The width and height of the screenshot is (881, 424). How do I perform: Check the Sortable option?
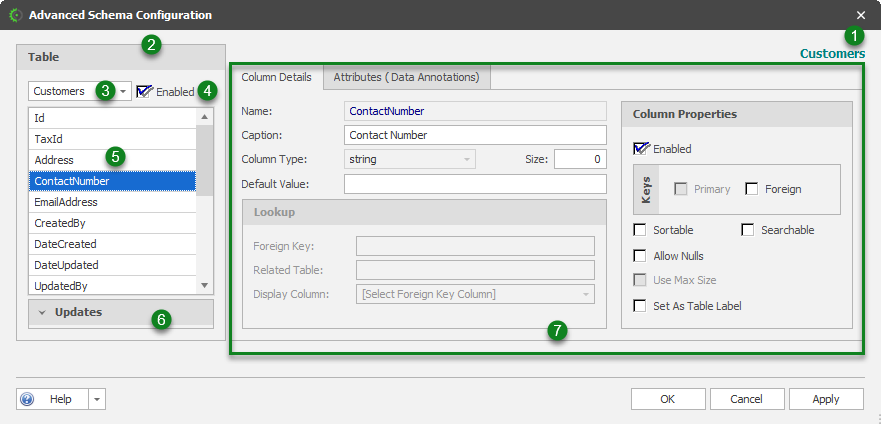(640, 230)
